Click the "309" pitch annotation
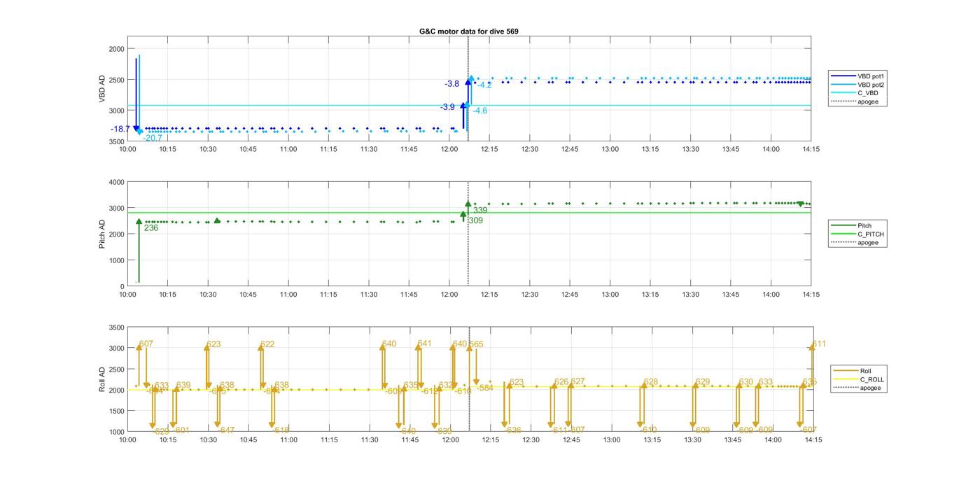 click(475, 221)
